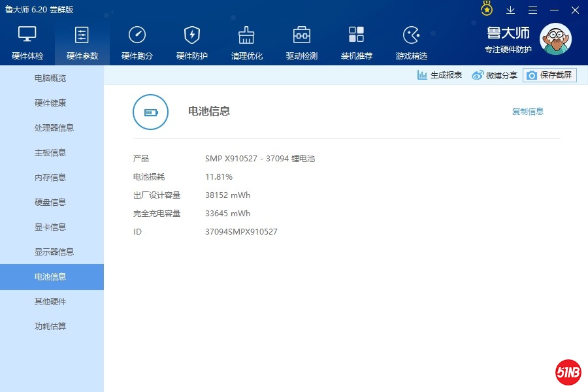This screenshot has height=392, width=588.
Task: Switch to 电脑概览 sidebar tab
Action: click(x=50, y=78)
